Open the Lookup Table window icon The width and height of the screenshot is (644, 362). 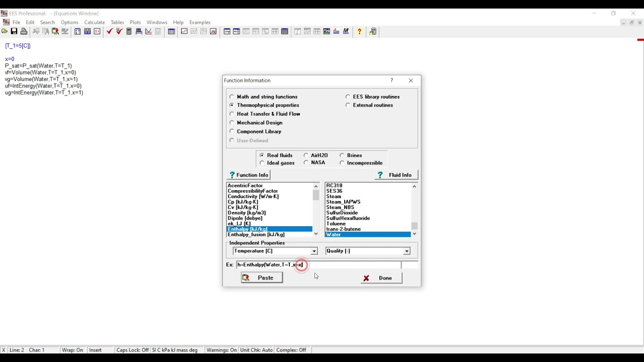[x=285, y=31]
